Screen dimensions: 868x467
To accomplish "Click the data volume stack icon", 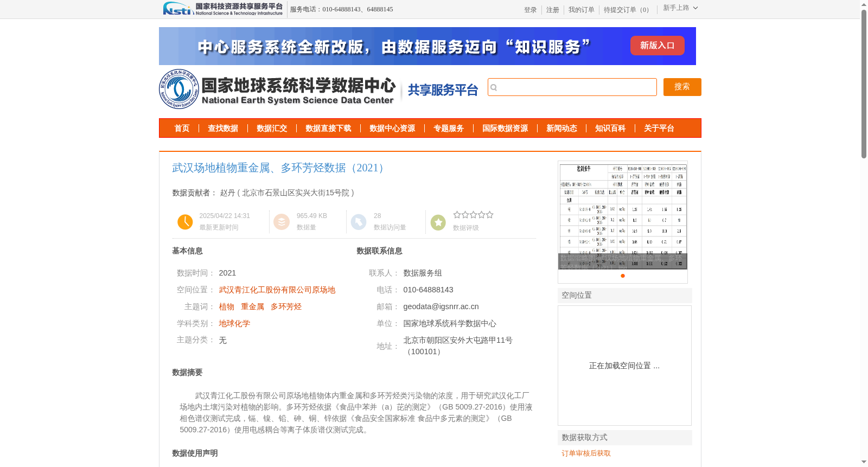I will pyautogui.click(x=282, y=222).
